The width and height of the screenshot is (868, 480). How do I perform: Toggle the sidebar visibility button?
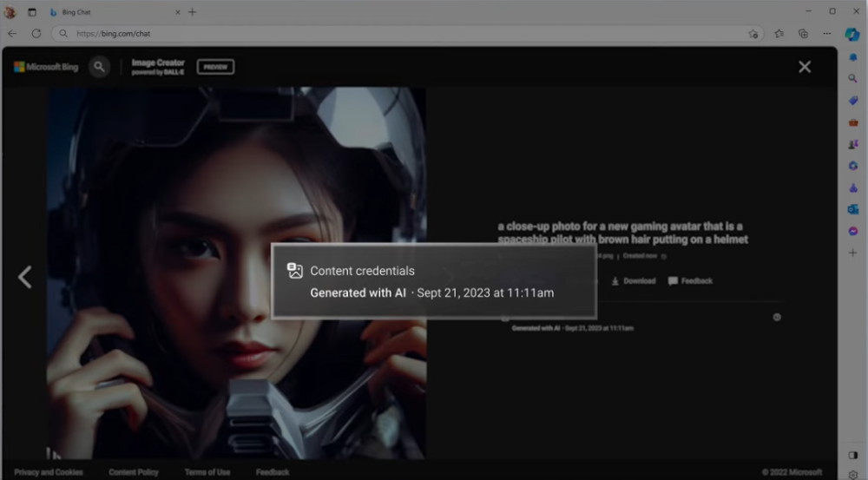pos(853,455)
